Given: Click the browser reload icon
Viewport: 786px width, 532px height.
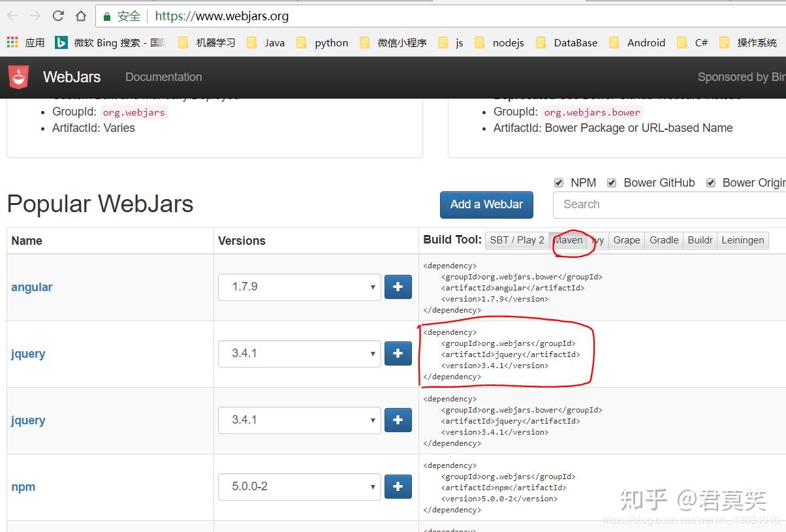Looking at the screenshot, I should coord(57,16).
